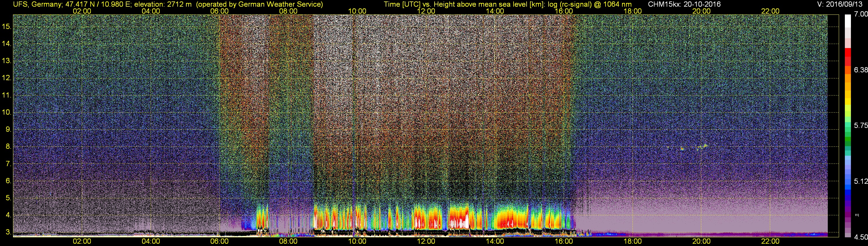Click the 7.00 color scale value
Viewport: 868px width, 246px height.
tap(861, 14)
